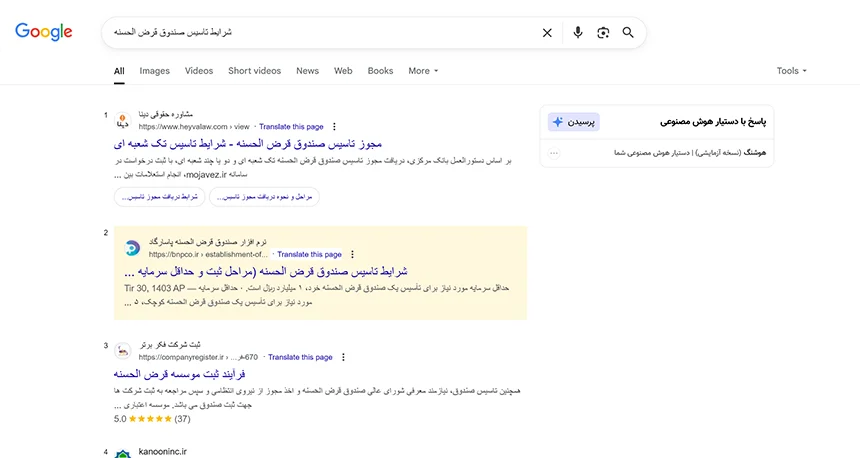The image size is (860, 458).
Task: Open three-dot menu for heyvalaw.com result
Action: point(333,127)
